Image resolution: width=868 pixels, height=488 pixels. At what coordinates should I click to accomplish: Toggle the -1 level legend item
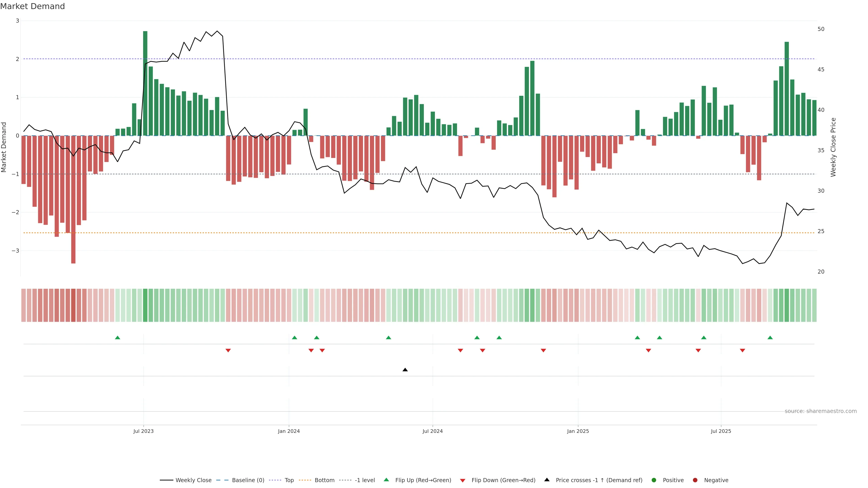(x=365, y=480)
